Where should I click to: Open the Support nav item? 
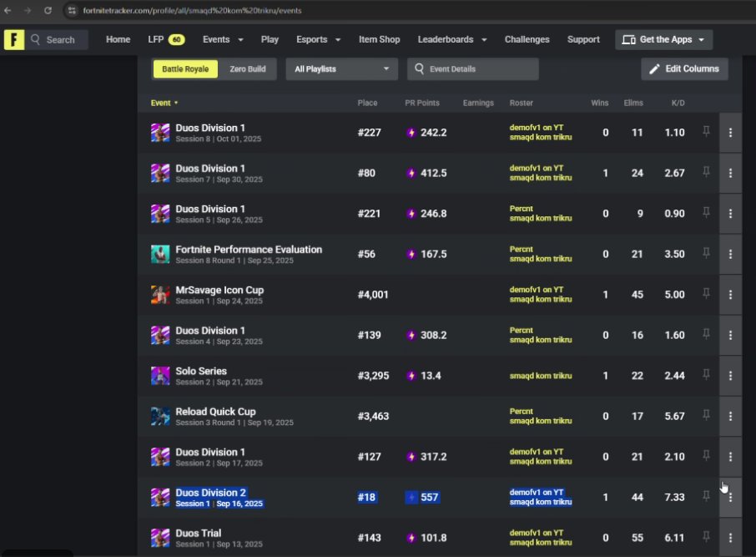pos(583,39)
